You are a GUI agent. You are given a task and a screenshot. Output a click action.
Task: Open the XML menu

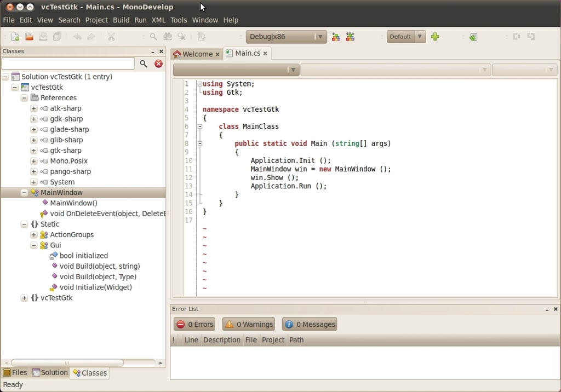(x=158, y=20)
